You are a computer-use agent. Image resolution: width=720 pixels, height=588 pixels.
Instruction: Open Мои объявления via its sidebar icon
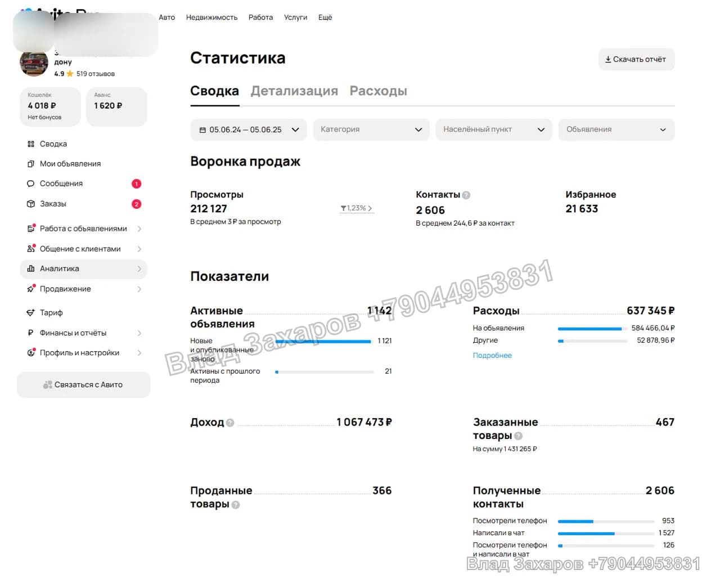tap(31, 164)
